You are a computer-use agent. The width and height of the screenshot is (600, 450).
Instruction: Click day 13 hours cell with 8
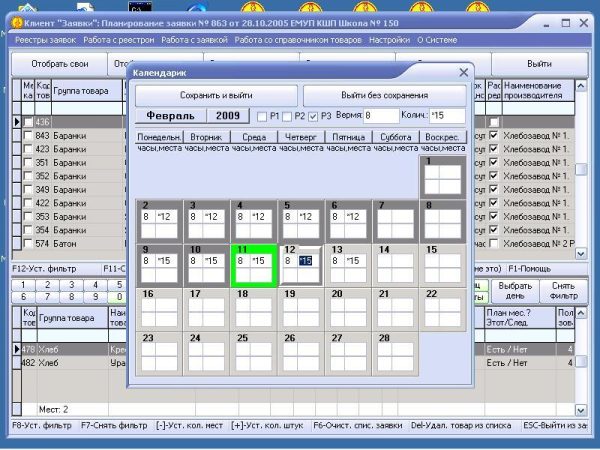coord(337,261)
